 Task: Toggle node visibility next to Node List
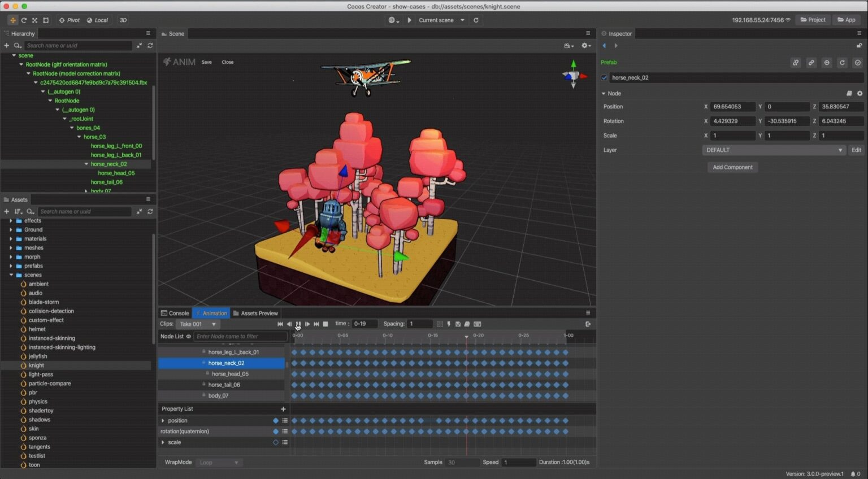pos(189,336)
